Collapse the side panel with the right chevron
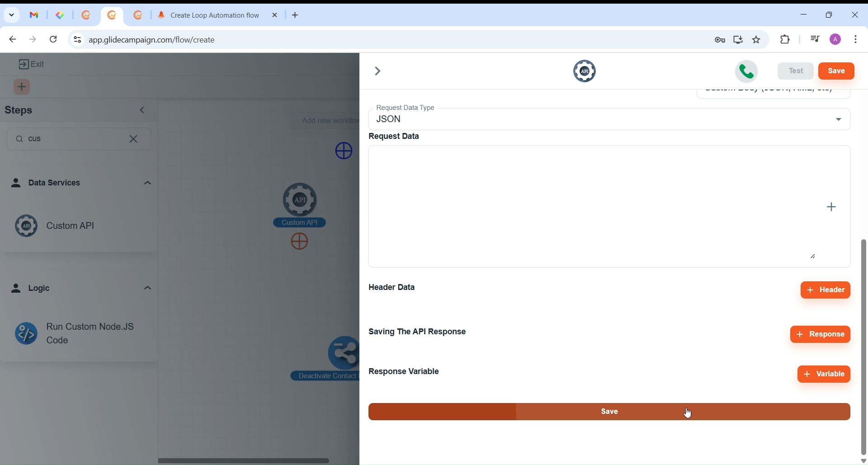This screenshot has height=465, width=868. (378, 71)
